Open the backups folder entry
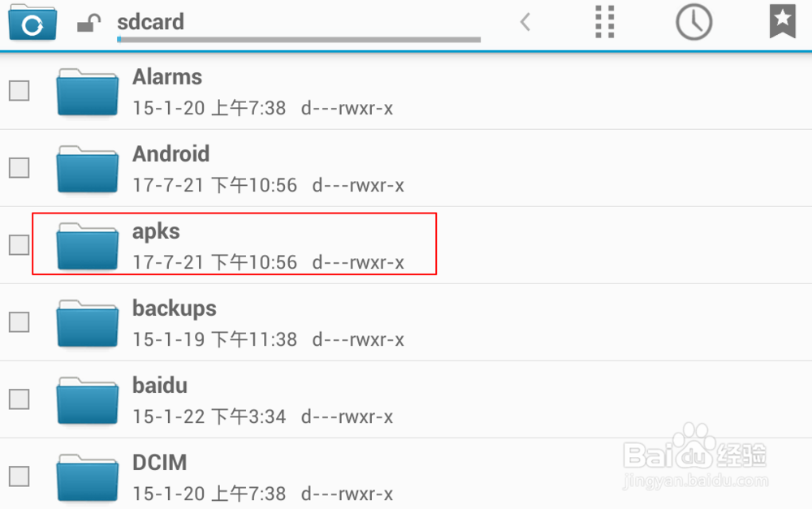 (406, 322)
